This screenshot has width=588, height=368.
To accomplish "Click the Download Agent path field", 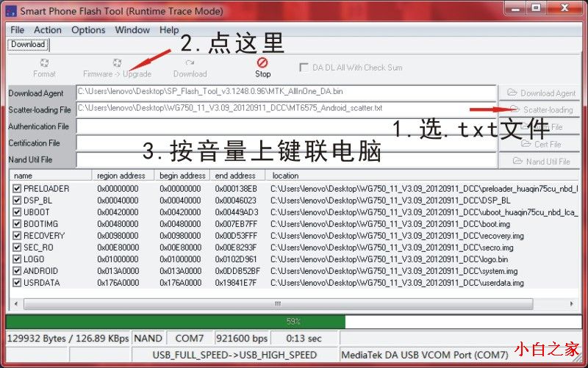I will (x=286, y=93).
